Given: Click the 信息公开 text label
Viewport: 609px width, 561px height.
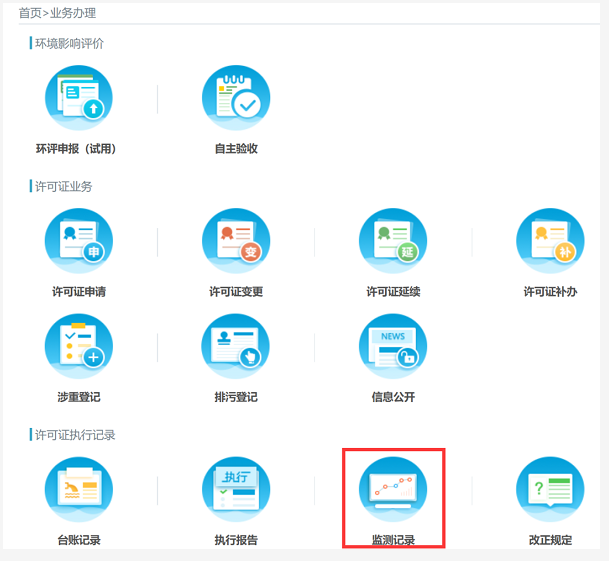Looking at the screenshot, I should click(393, 397).
